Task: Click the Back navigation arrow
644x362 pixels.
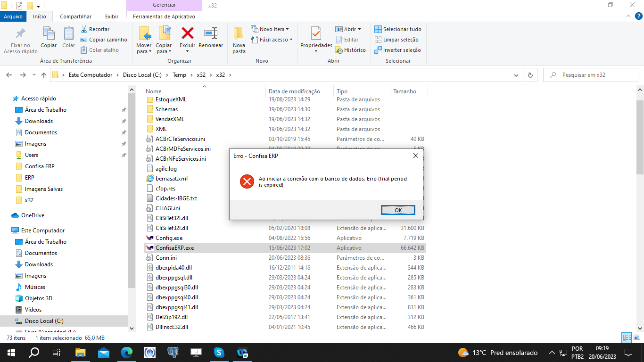Action: click(x=8, y=75)
